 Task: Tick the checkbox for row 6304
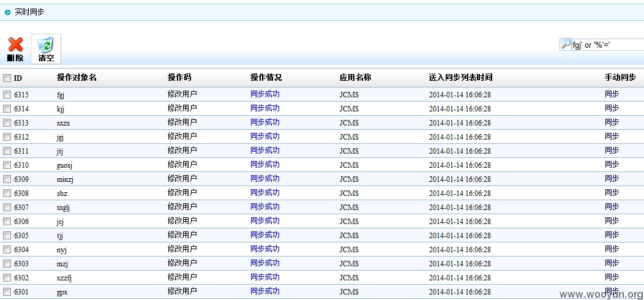(x=7, y=249)
